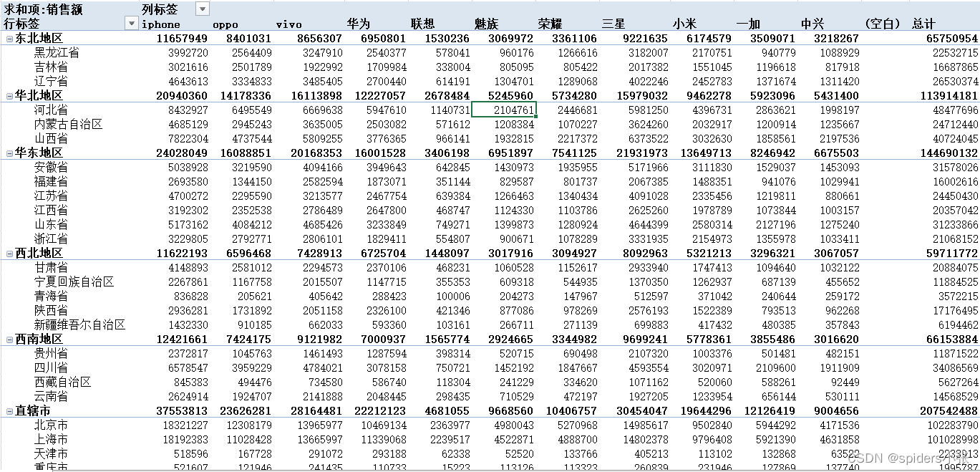Click the 浙江省 row label
980x472 pixels.
point(51,239)
